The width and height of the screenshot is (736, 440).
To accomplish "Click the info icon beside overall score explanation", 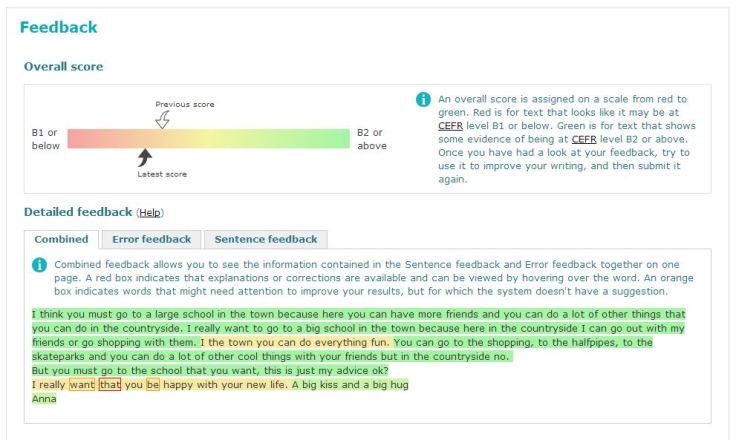I will (423, 100).
